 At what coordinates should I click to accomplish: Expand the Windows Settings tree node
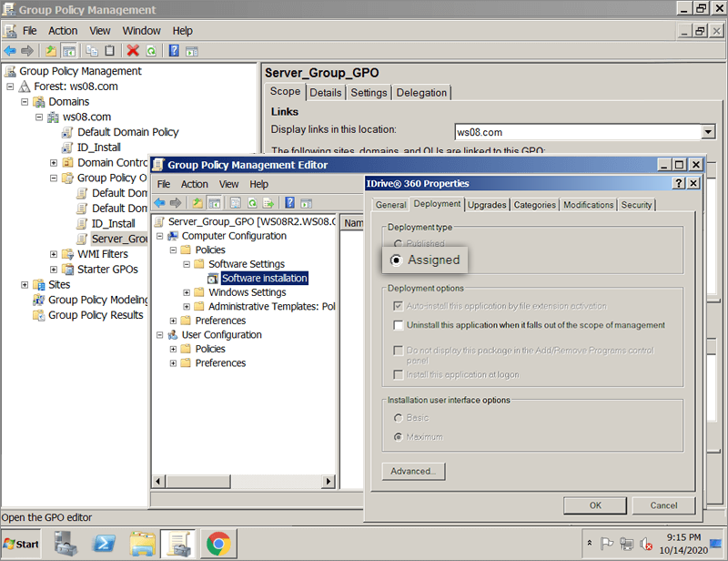pos(187,293)
